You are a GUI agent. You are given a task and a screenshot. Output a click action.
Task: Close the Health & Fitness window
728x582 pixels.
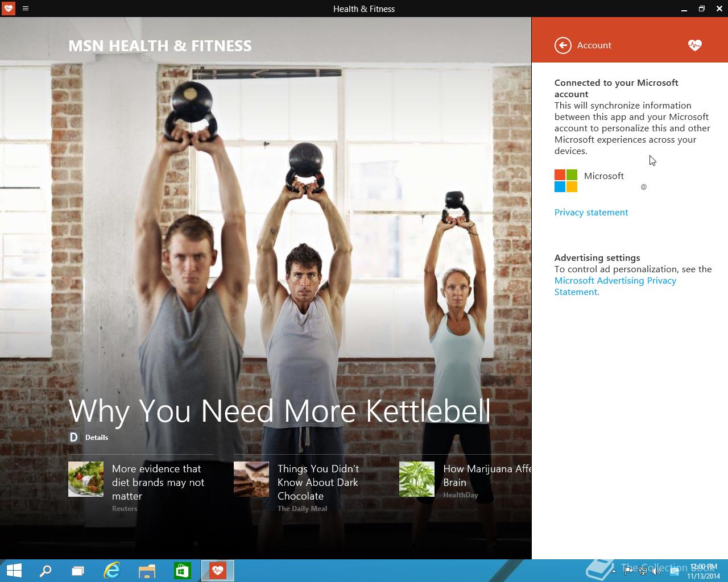point(719,9)
